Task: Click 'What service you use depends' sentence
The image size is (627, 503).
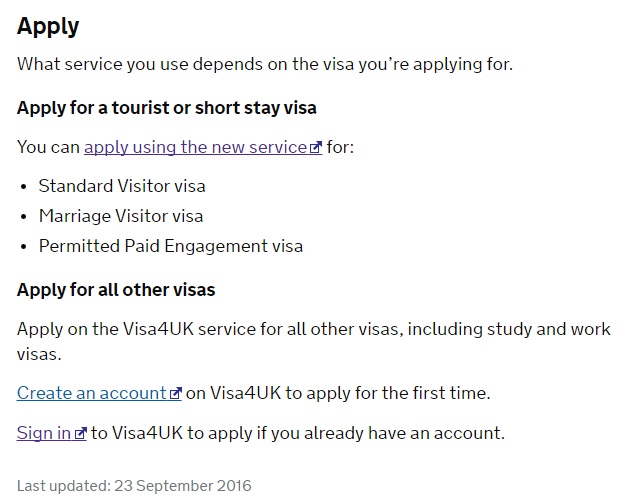Action: 265,64
